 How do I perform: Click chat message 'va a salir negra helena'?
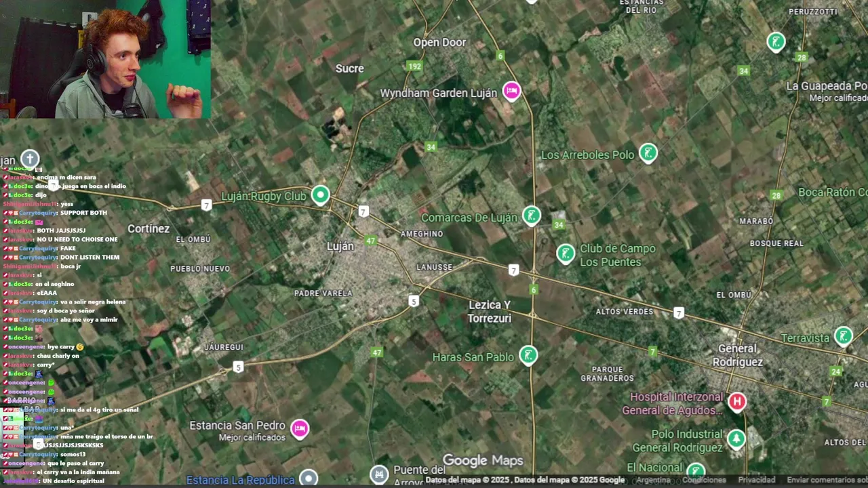[x=93, y=302]
